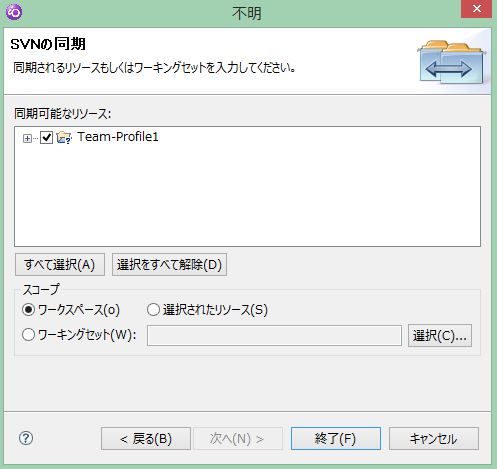
Task: Click the SVN synchronize folders banner icon
Action: click(x=451, y=62)
